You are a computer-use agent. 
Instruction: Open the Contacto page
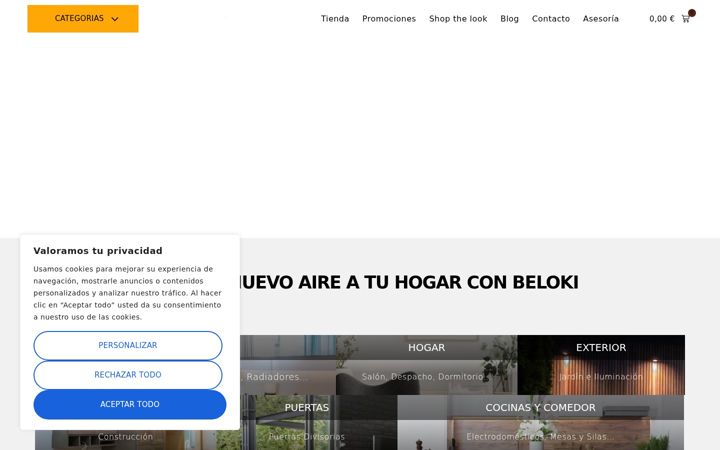[551, 19]
